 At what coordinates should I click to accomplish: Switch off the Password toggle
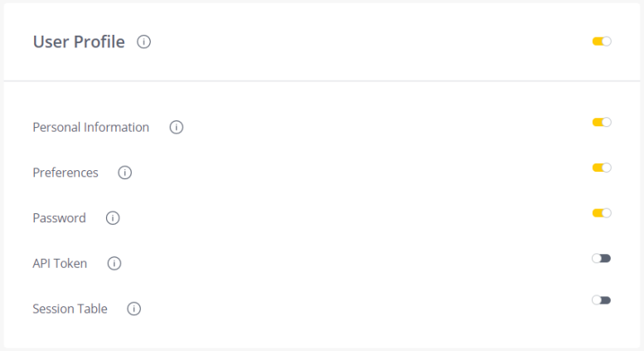602,213
